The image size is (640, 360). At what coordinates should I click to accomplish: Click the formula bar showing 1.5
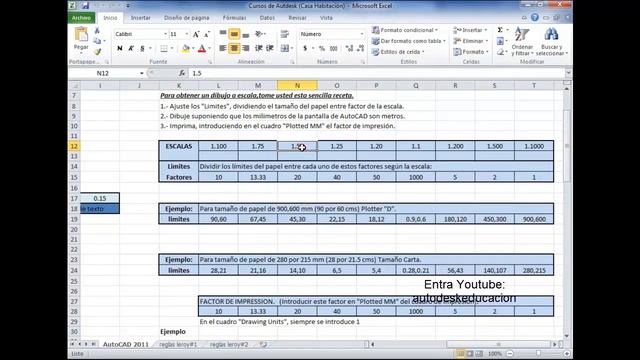[378, 73]
